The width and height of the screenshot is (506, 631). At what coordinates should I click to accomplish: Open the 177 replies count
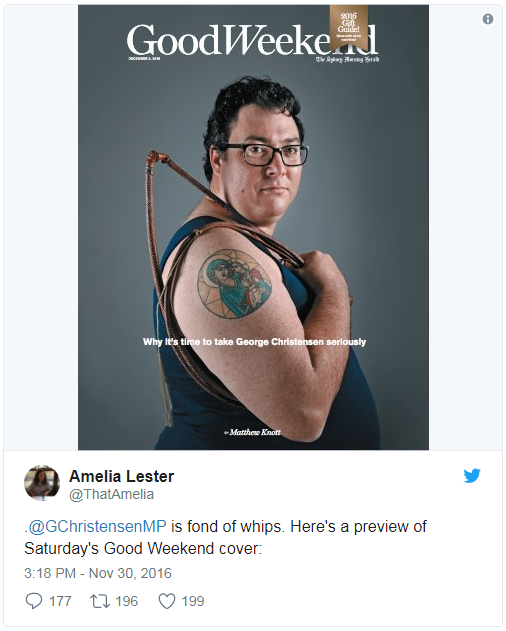click(x=60, y=601)
